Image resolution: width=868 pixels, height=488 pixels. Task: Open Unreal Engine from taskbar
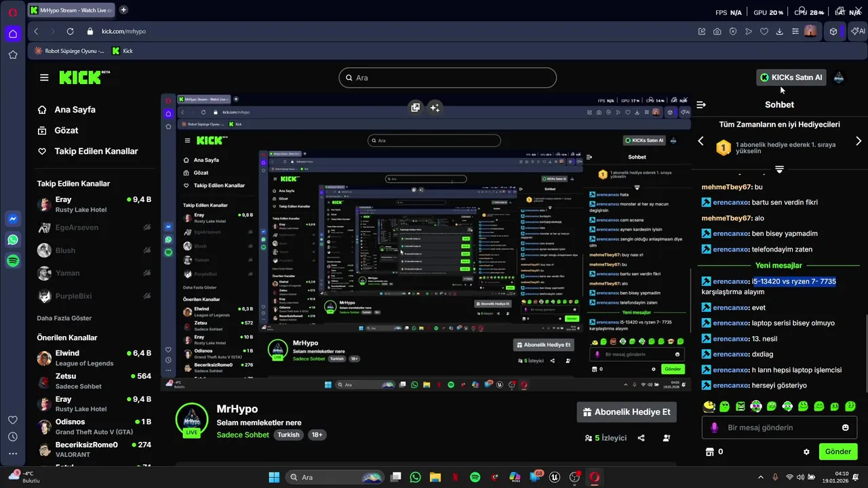[x=555, y=477]
